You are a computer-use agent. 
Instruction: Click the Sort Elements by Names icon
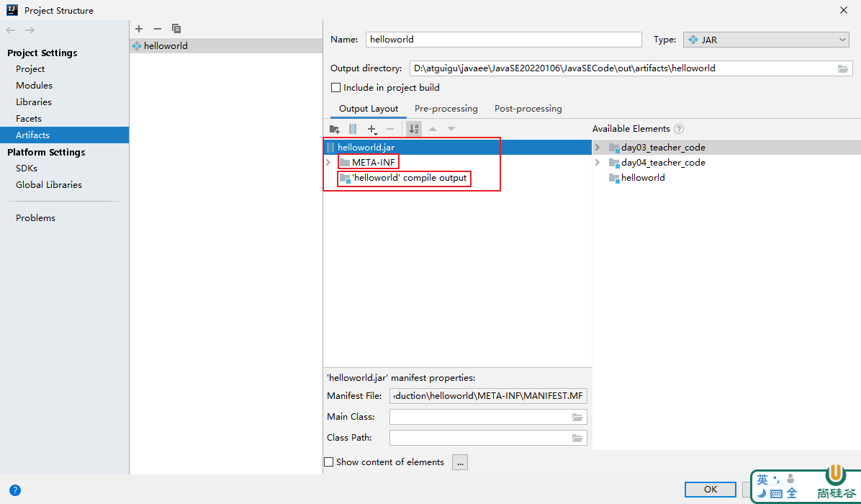[414, 129]
